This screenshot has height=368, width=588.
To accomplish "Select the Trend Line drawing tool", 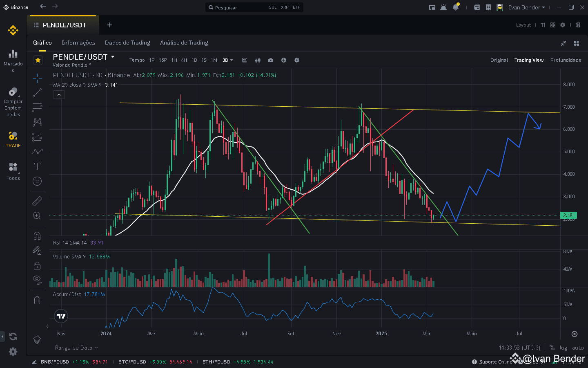I will [37, 93].
